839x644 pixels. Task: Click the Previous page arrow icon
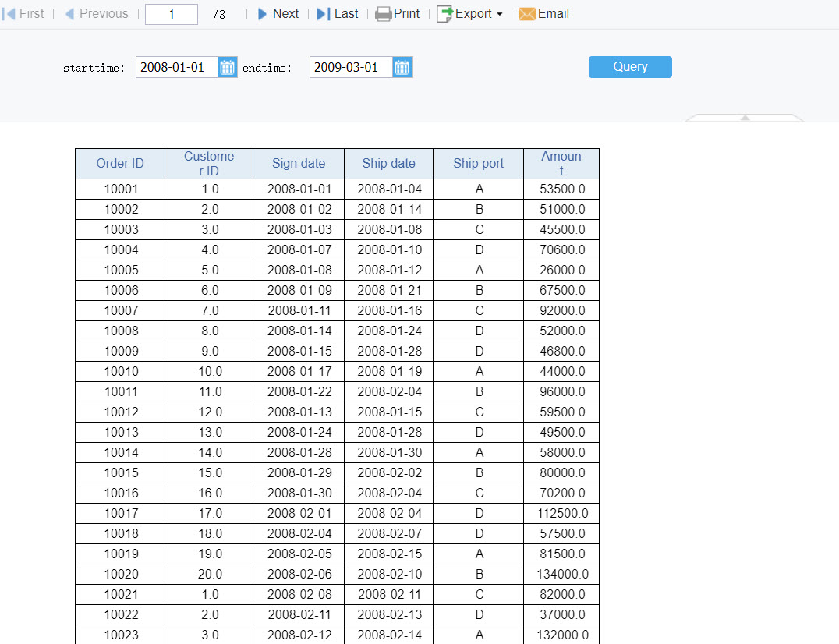click(69, 14)
